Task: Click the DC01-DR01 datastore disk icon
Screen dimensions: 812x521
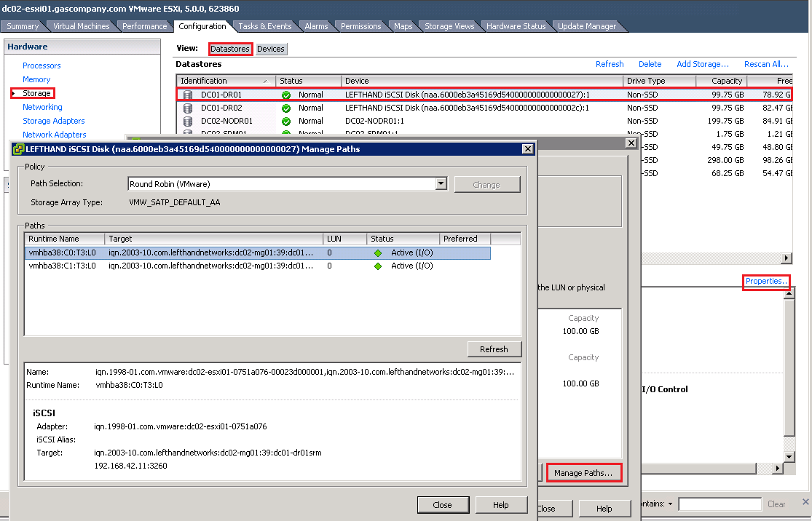Action: pos(187,95)
